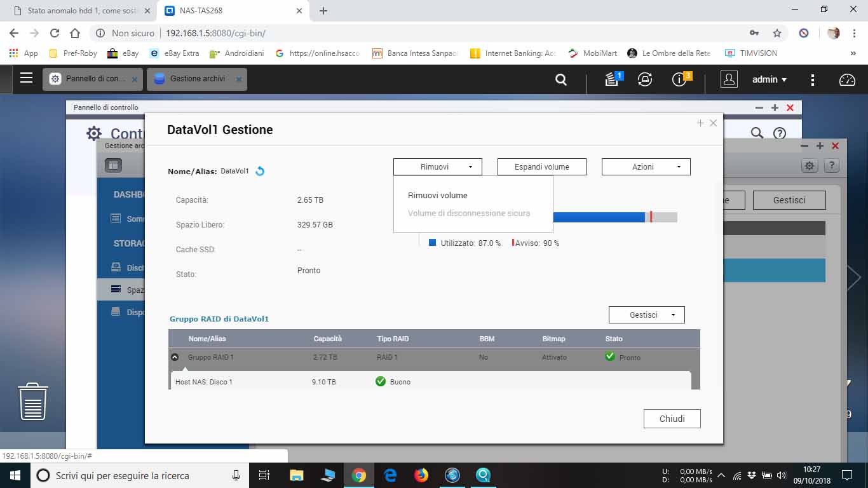
Task: Open the external devices icon
Action: [x=645, y=79]
